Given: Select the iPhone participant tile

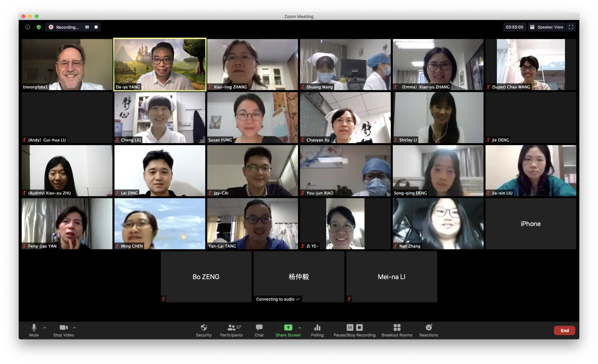Looking at the screenshot, I should click(531, 224).
